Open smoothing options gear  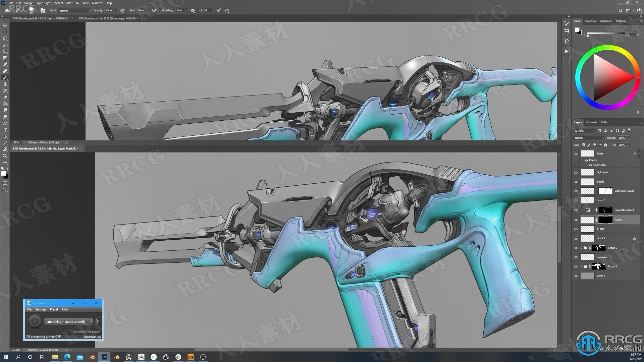coord(193,10)
